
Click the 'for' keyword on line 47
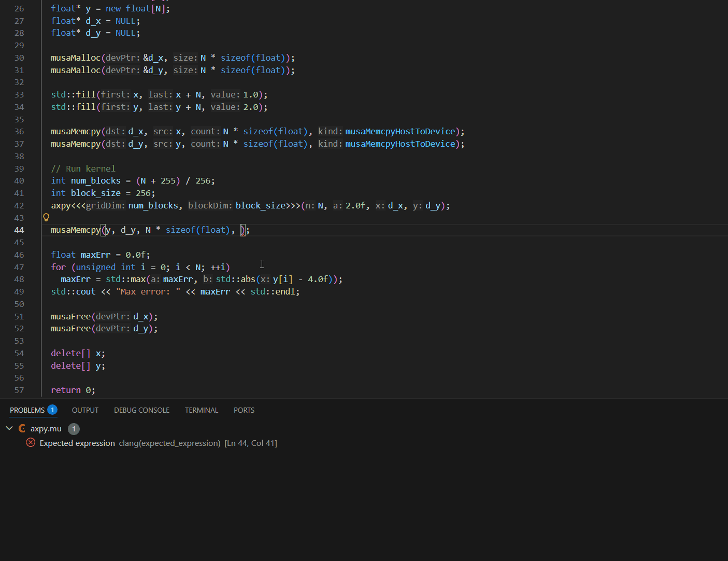58,267
